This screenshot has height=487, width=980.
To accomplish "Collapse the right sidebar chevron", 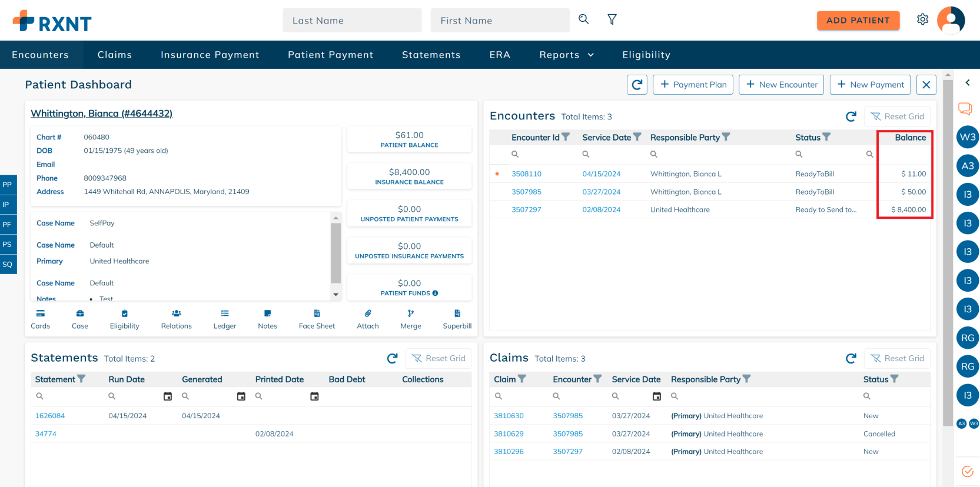I will click(x=967, y=83).
